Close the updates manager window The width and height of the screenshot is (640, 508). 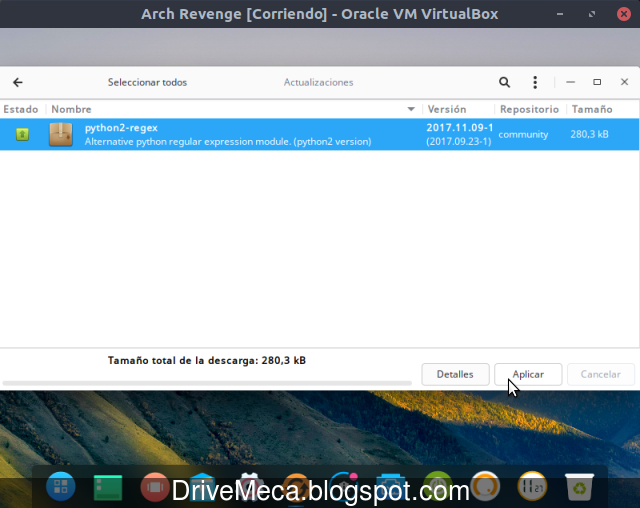click(x=624, y=82)
